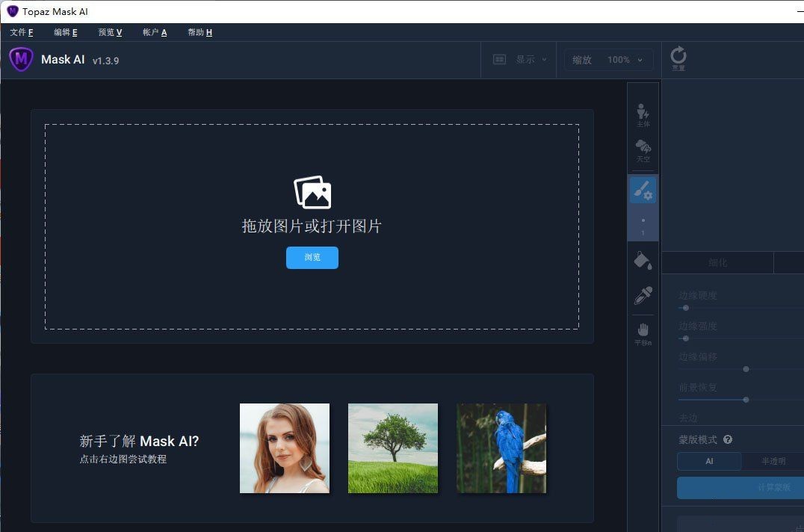Click the 拖放图片或打开图片 text
The width and height of the screenshot is (804, 532).
[x=312, y=226]
